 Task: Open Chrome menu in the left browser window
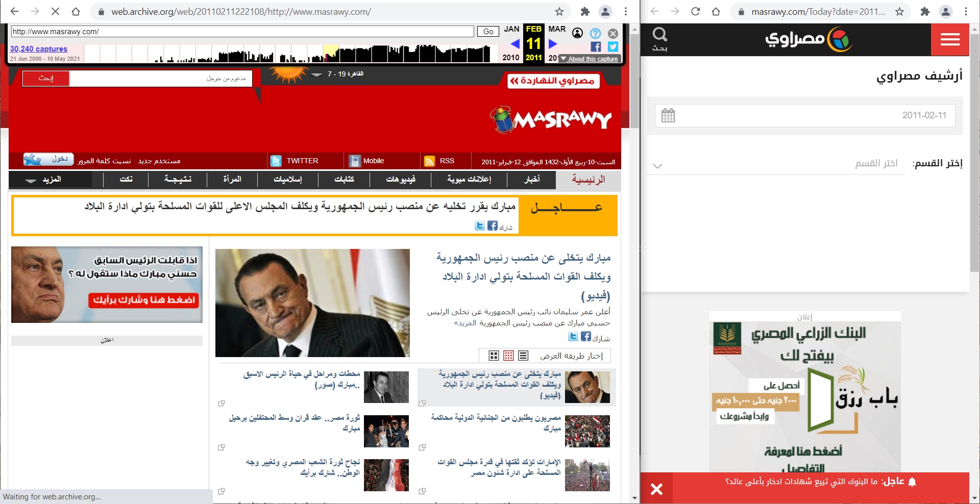626,11
